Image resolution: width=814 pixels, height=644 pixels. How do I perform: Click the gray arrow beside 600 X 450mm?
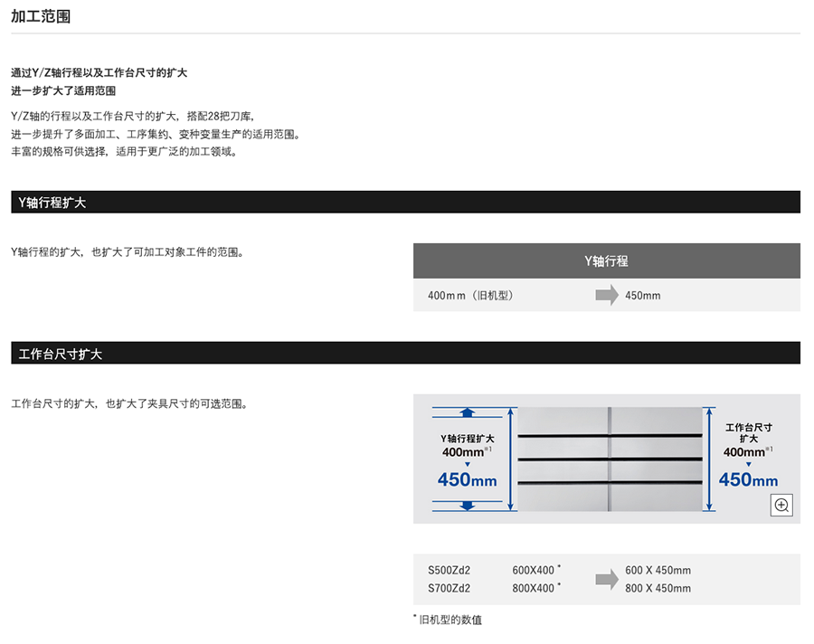click(606, 579)
